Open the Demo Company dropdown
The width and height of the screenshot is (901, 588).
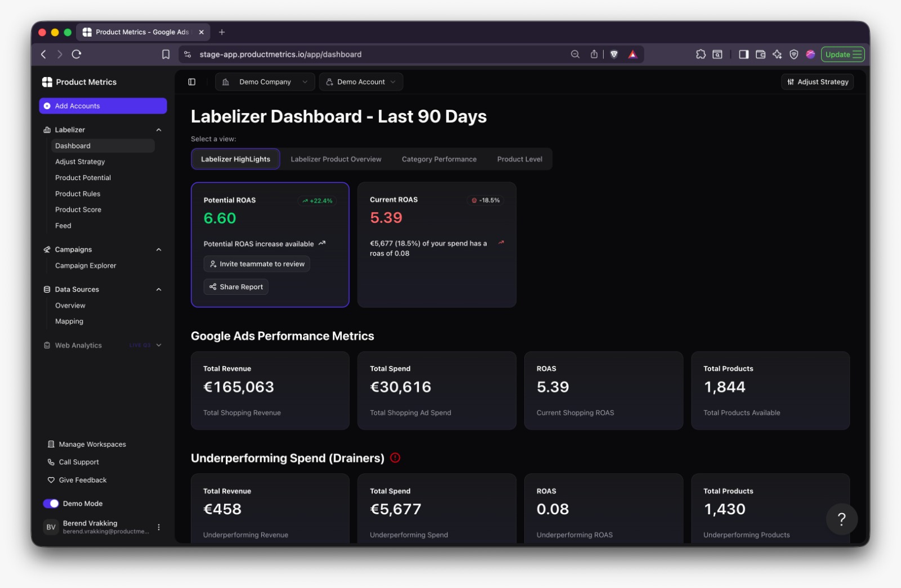click(265, 82)
